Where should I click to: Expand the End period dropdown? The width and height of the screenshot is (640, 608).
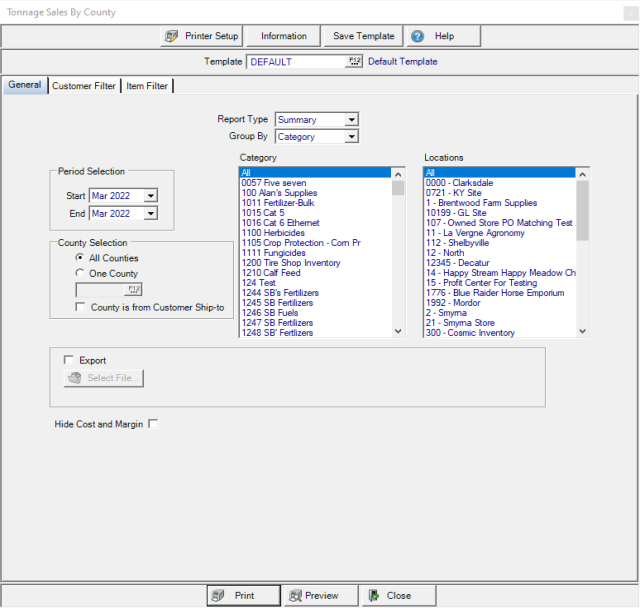[151, 213]
